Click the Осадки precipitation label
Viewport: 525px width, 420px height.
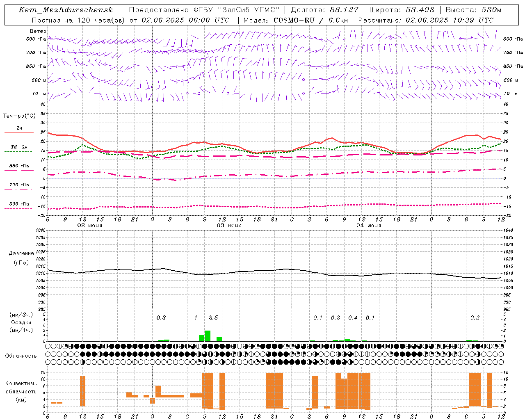click(x=21, y=322)
